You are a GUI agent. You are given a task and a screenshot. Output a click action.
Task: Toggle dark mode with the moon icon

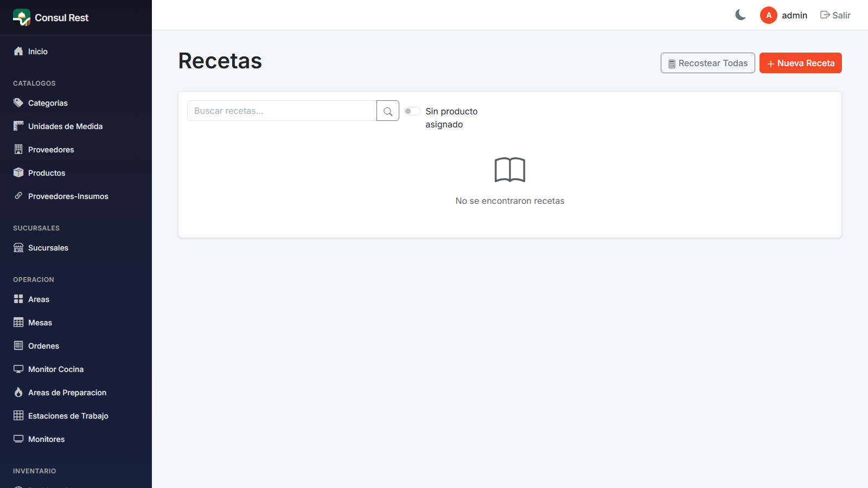pos(741,15)
